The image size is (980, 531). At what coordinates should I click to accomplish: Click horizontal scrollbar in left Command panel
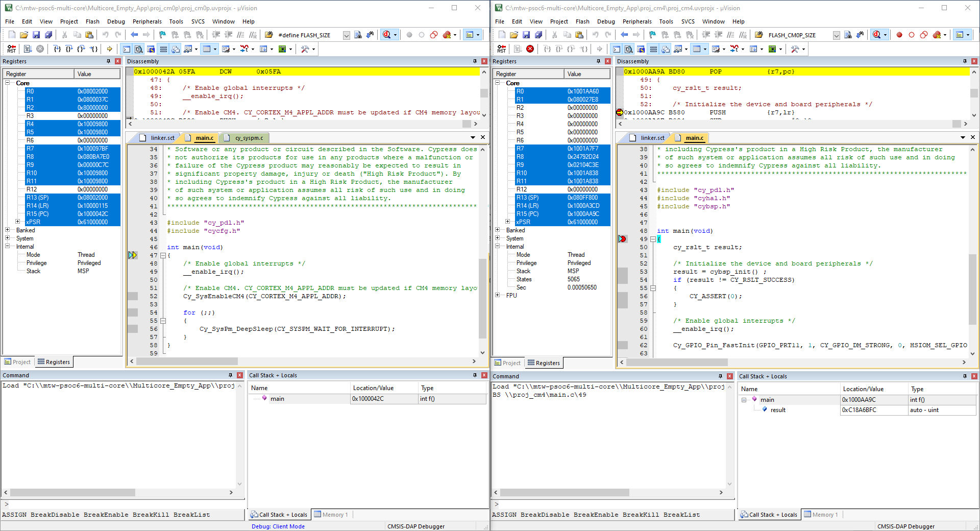120,492
